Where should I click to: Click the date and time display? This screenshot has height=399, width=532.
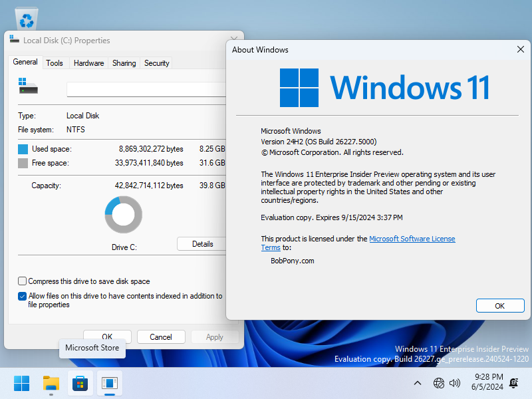[486, 383]
